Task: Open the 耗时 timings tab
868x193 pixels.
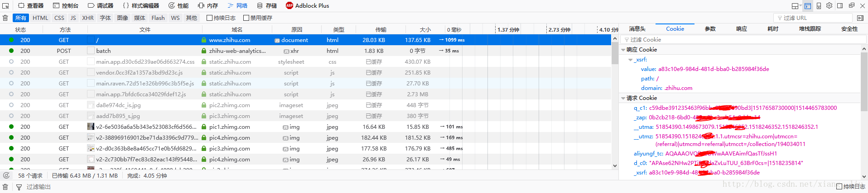Action: (772, 29)
